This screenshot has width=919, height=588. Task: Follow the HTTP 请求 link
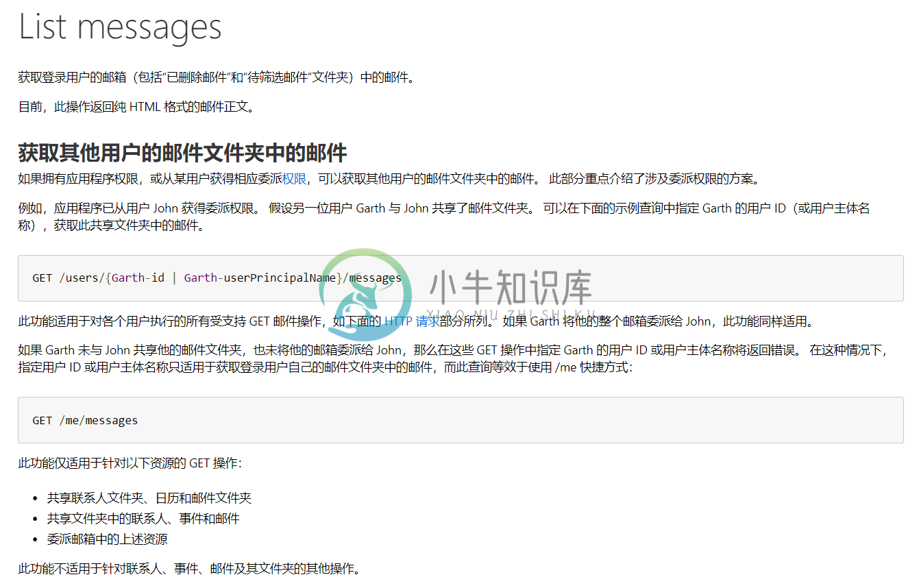[412, 321]
